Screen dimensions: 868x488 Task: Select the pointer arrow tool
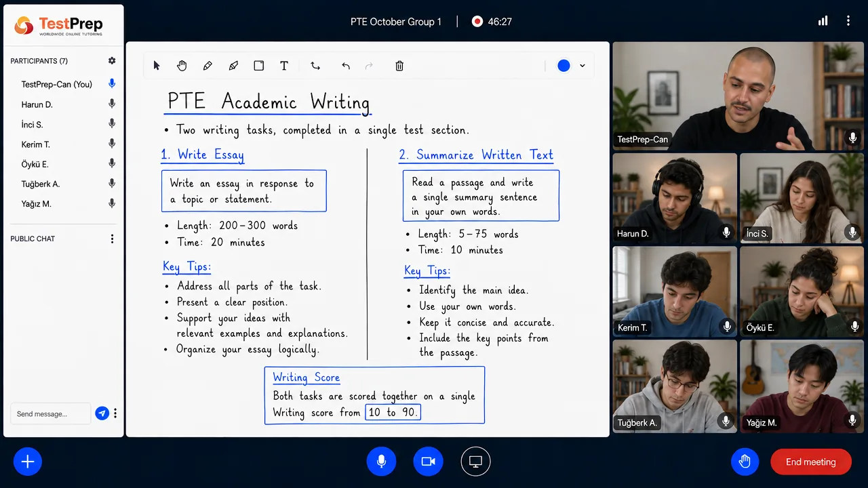[157, 66]
